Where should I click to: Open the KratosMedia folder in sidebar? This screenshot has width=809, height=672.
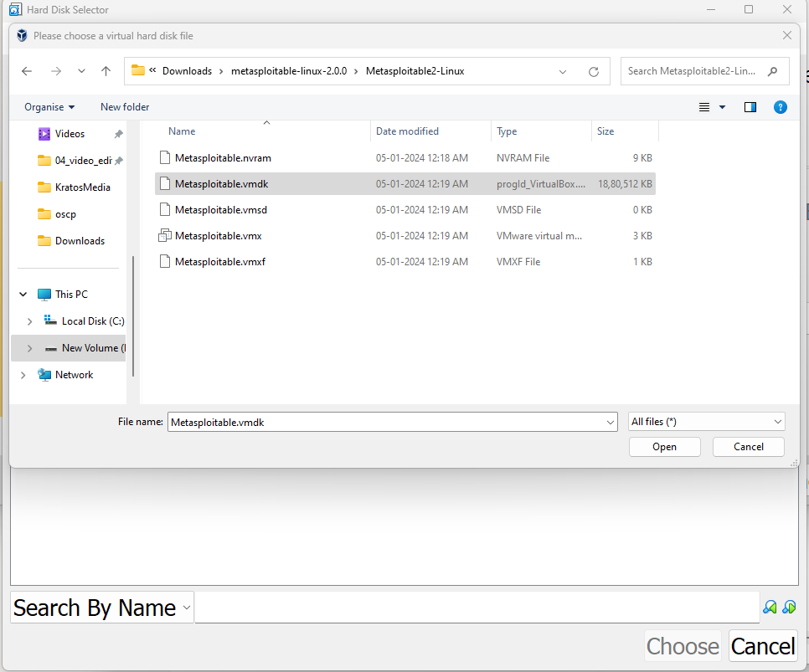pyautogui.click(x=75, y=187)
